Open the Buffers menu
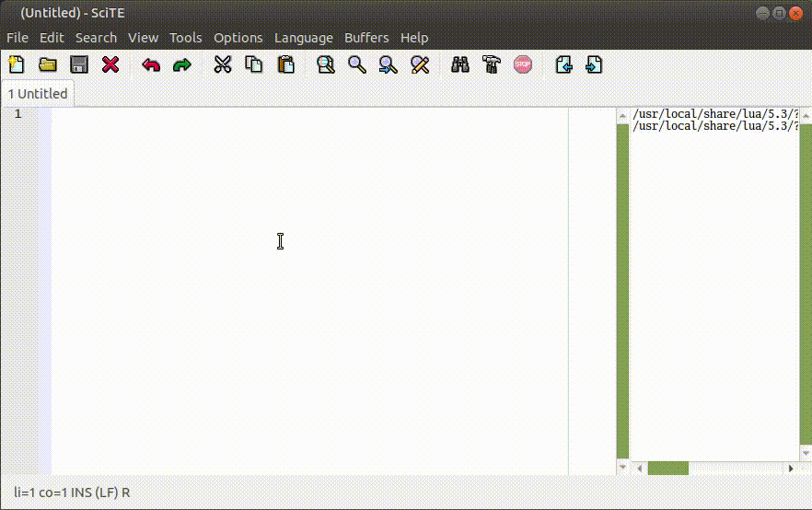812x510 pixels. click(x=366, y=38)
